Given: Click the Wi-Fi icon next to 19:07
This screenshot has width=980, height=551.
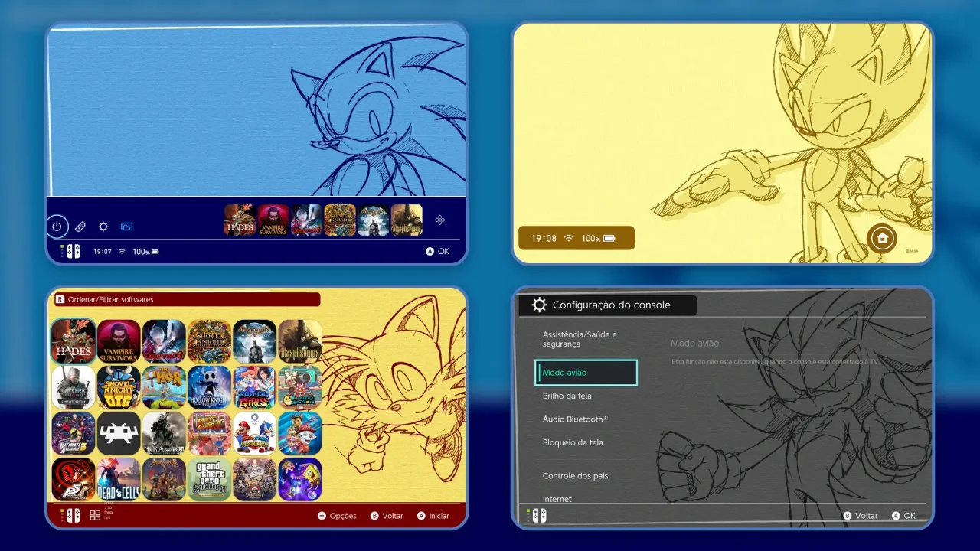Looking at the screenshot, I should click(x=122, y=252).
